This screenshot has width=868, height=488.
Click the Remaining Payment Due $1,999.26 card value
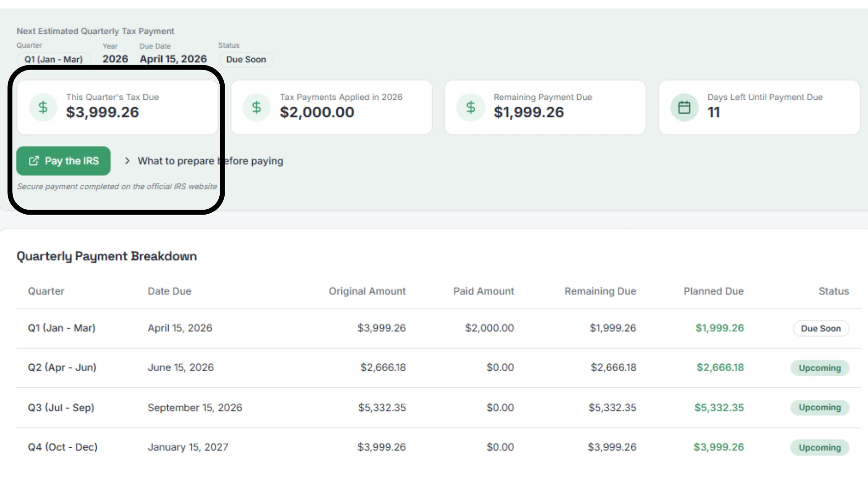coord(529,112)
